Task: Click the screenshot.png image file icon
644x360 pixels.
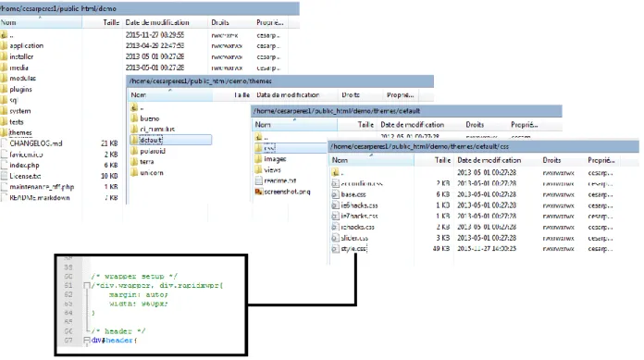Action: click(x=258, y=192)
